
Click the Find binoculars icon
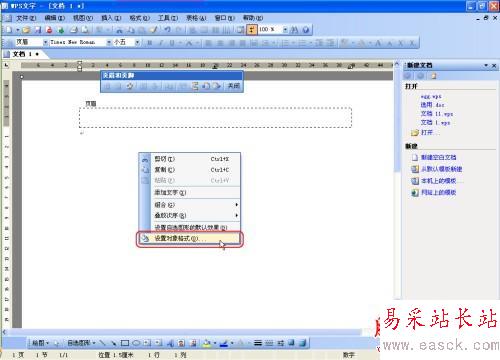(x=294, y=30)
